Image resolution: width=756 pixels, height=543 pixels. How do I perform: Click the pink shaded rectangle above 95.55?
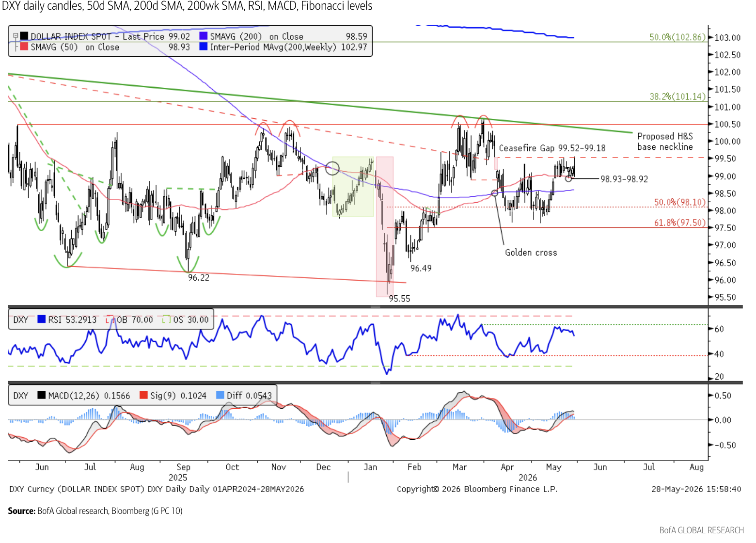[x=385, y=226]
